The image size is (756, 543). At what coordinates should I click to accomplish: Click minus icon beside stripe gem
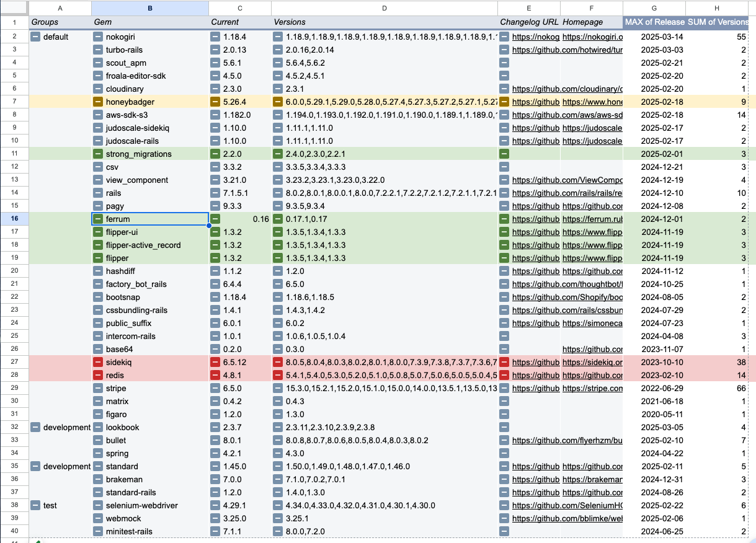coord(98,389)
